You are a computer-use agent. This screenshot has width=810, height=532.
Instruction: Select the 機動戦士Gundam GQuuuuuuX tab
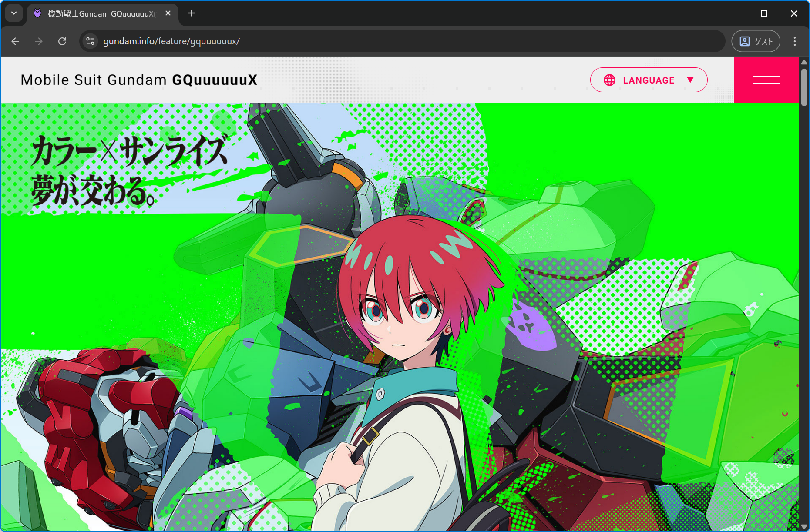[x=103, y=13]
